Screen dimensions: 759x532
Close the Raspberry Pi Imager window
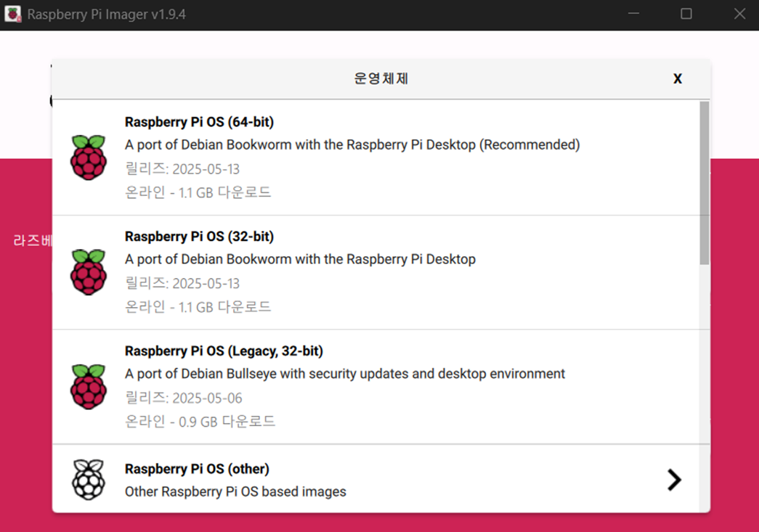(x=739, y=14)
